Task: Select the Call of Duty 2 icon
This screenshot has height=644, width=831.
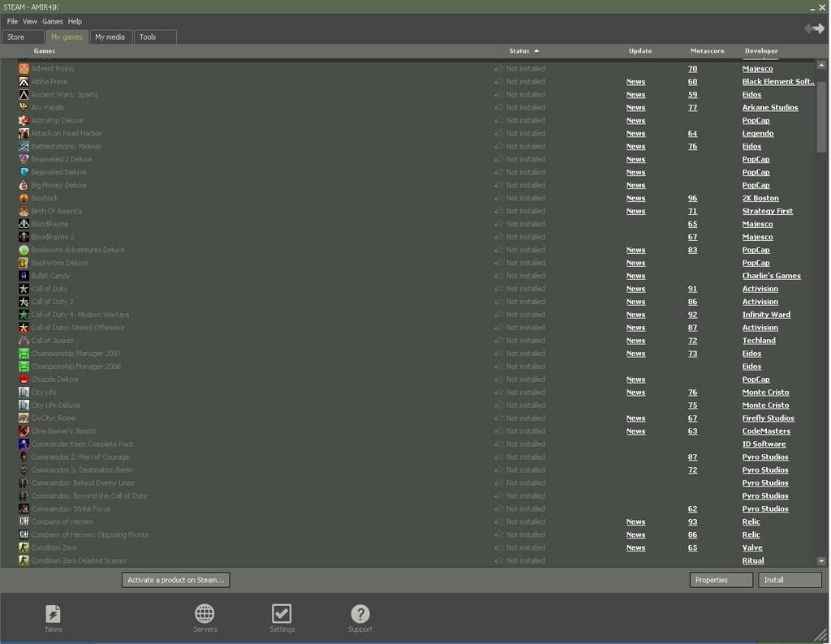Action: (24, 302)
